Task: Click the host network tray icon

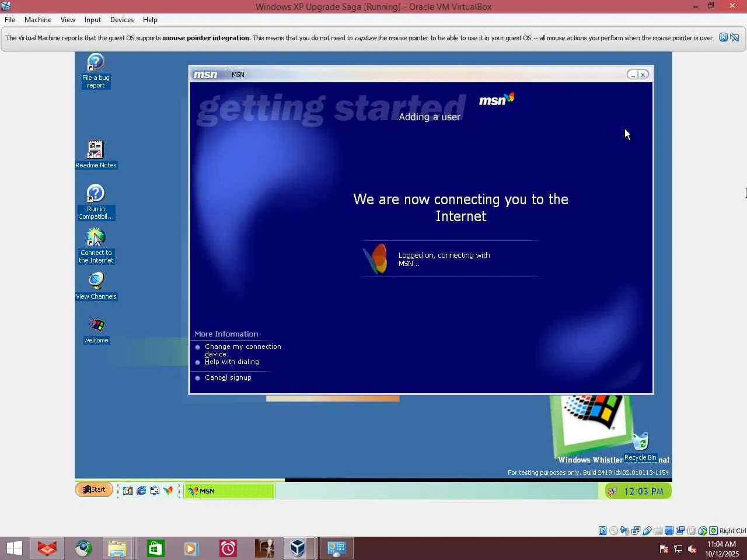Action: tap(678, 549)
